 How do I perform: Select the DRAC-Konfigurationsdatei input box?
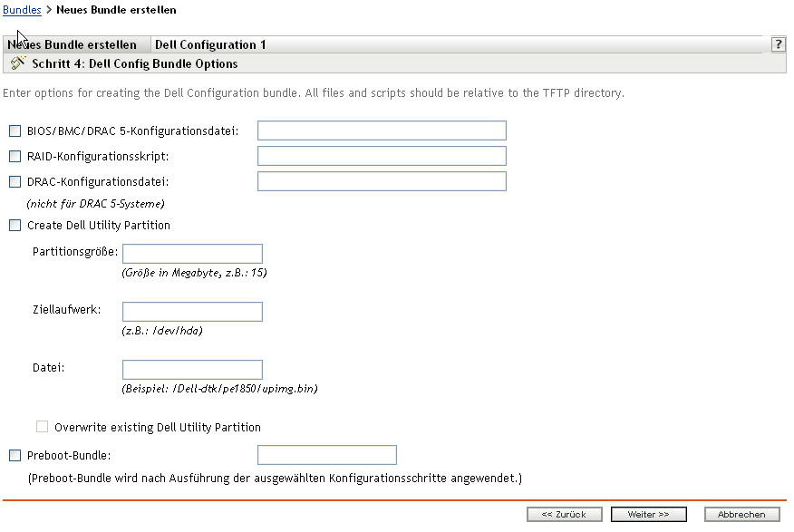pyautogui.click(x=382, y=181)
